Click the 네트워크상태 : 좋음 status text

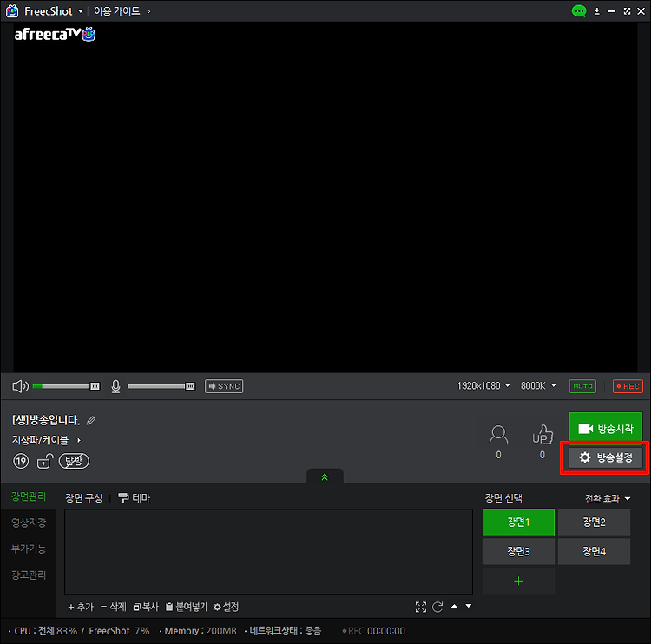point(285,631)
